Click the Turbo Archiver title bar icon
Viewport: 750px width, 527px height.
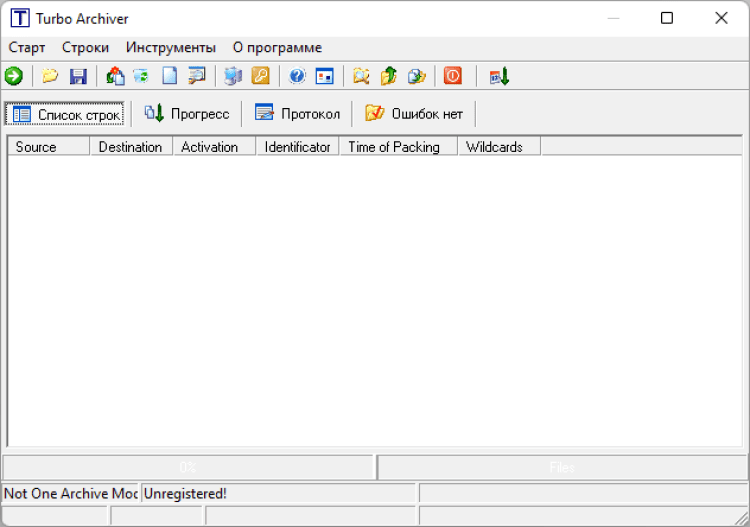coord(20,19)
